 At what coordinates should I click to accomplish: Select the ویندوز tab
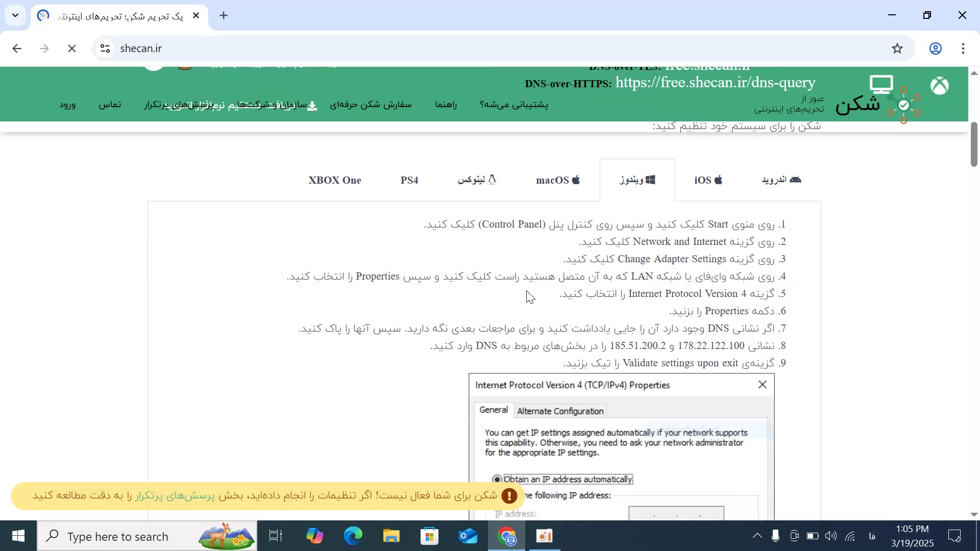637,180
